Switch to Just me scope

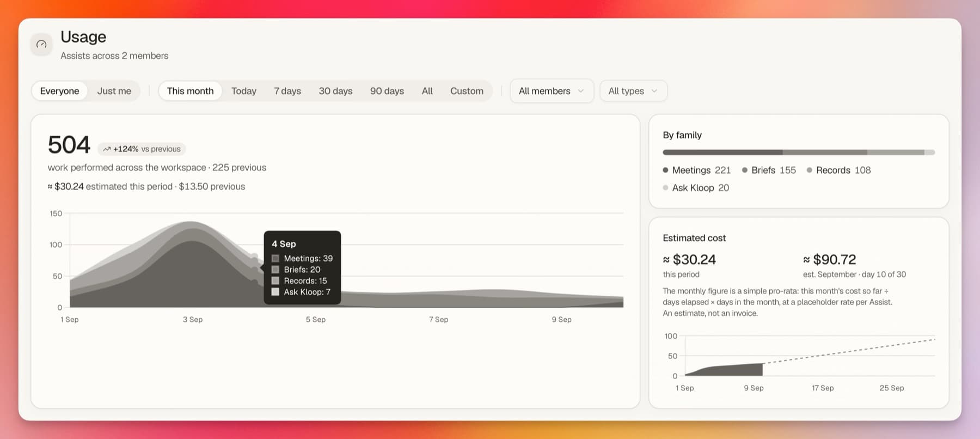coord(114,91)
